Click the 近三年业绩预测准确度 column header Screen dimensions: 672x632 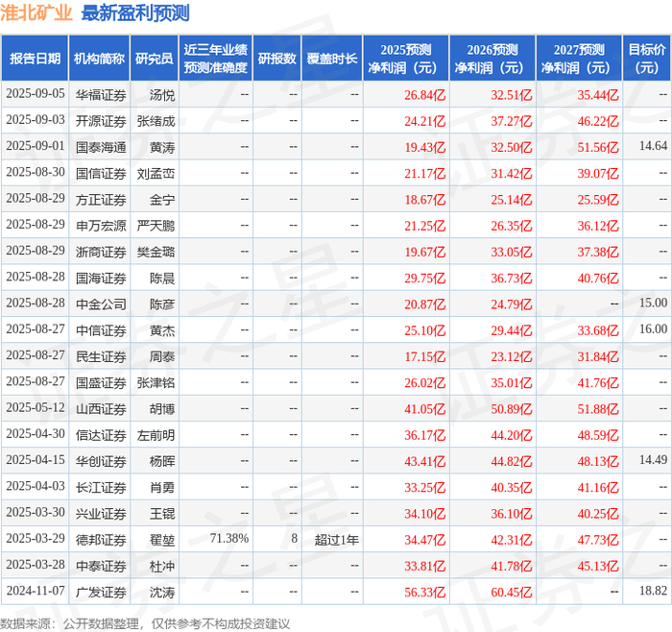pos(216,59)
